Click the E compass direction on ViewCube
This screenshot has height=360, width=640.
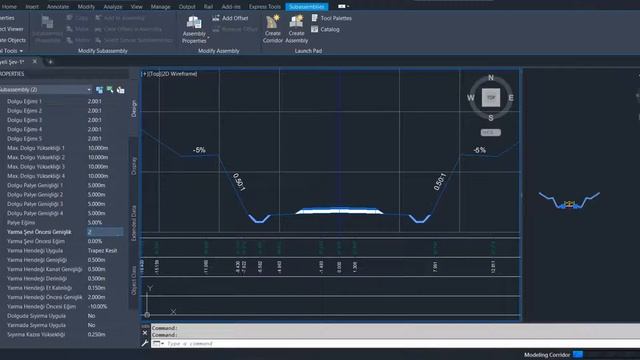511,98
